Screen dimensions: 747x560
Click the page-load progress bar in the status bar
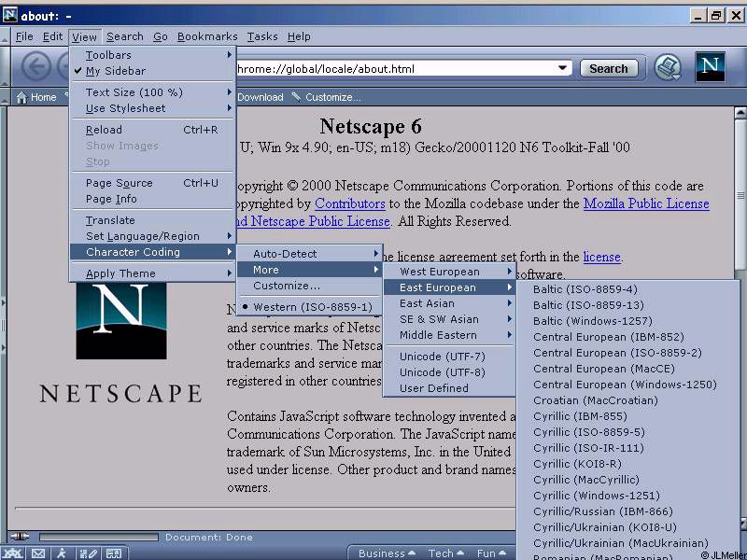(99, 538)
